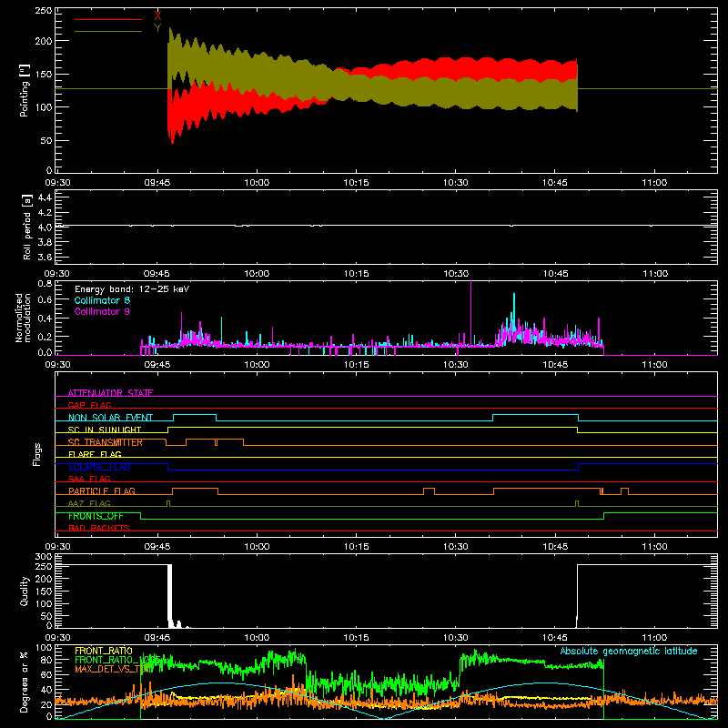Screen dimensions: 728x728
Task: Click the 'Quality' vertical axis title
Action: click(25, 591)
